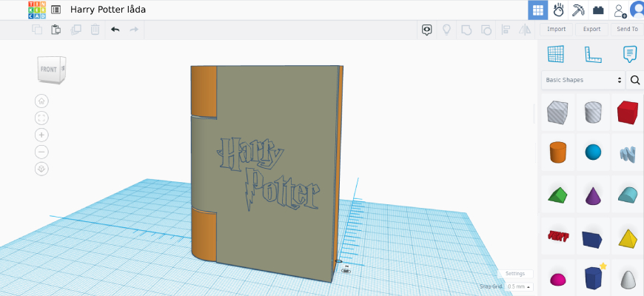Viewport: 644px width, 296px height.
Task: Pick the yellow Pyramid shape
Action: [628, 238]
